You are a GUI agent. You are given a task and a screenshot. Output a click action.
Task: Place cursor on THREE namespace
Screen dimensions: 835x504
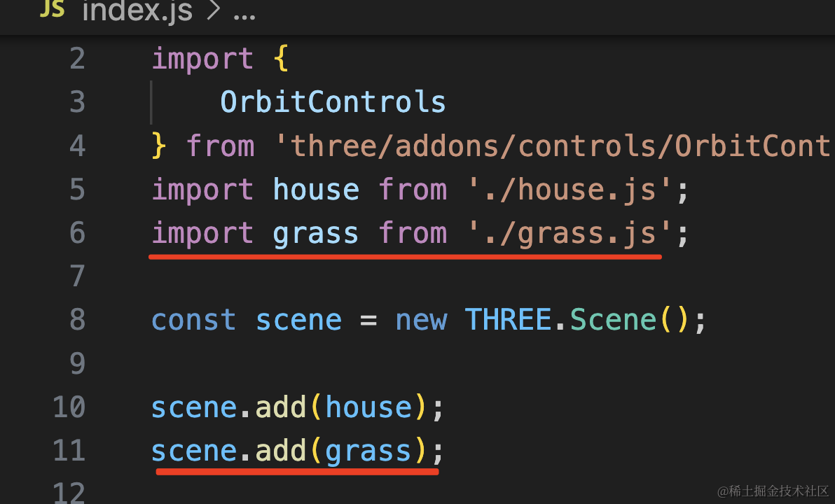(508, 320)
